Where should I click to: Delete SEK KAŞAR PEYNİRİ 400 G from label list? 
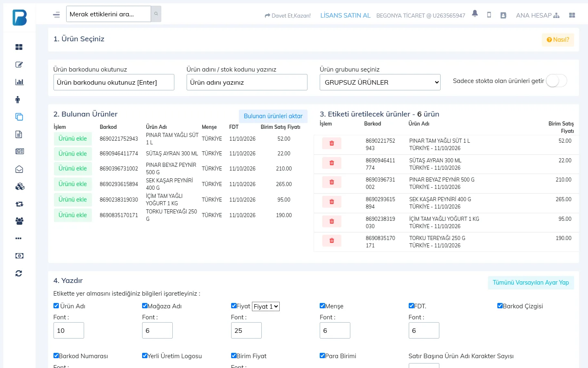(x=332, y=202)
